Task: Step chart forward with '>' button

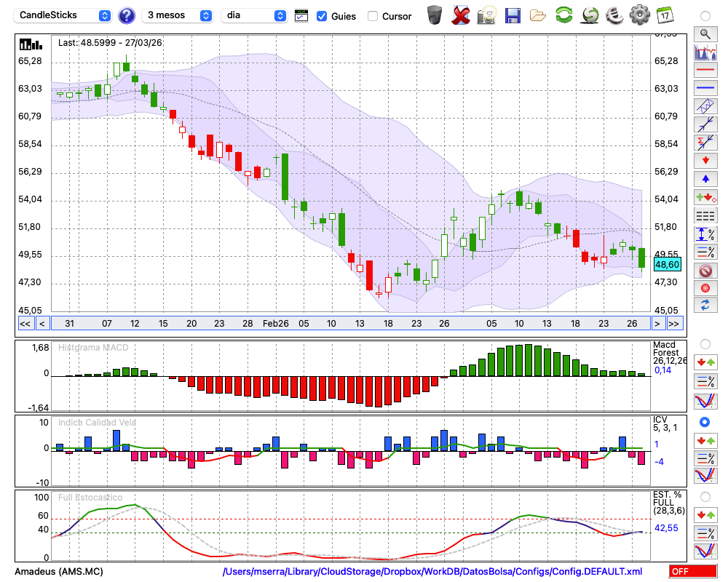Action: pos(657,324)
